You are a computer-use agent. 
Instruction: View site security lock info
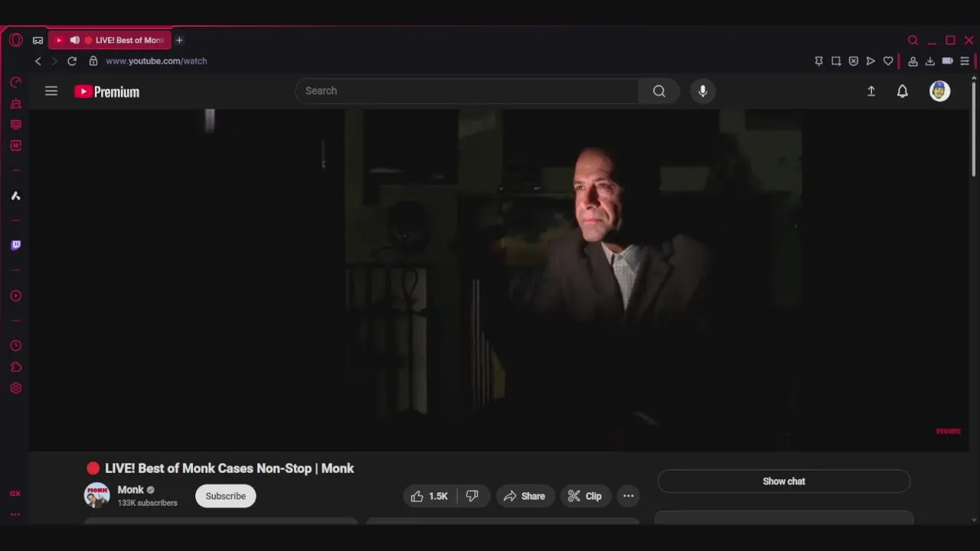[x=93, y=61]
